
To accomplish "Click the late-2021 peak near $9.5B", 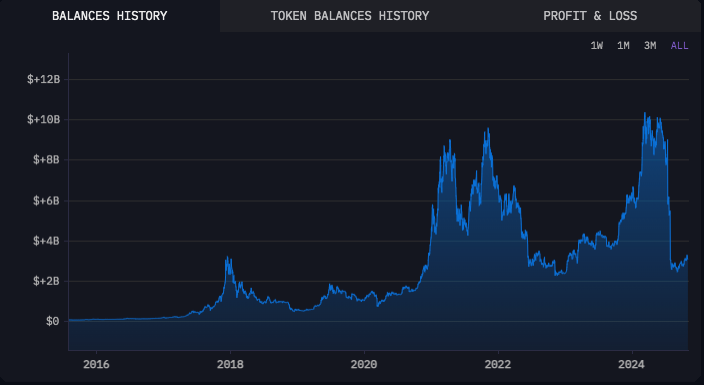I will pyautogui.click(x=488, y=129).
